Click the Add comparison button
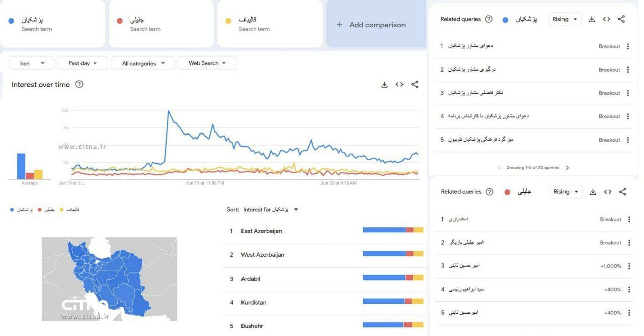 pyautogui.click(x=373, y=24)
